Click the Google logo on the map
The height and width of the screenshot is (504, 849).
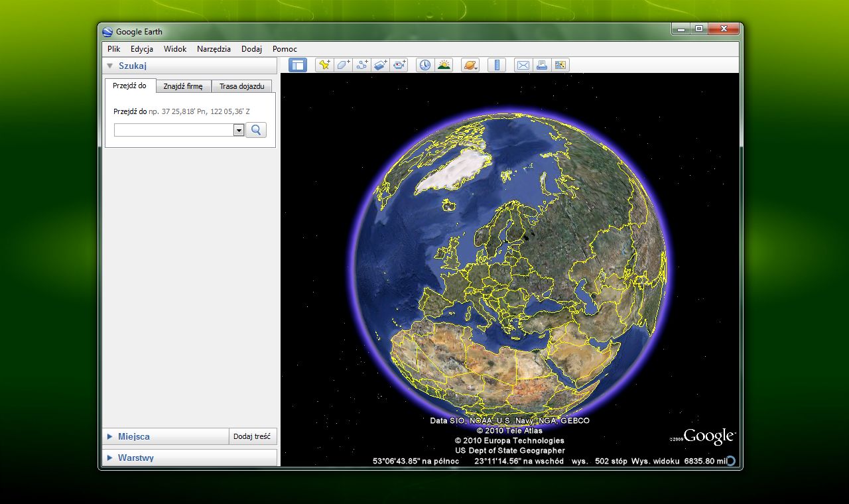[709, 436]
